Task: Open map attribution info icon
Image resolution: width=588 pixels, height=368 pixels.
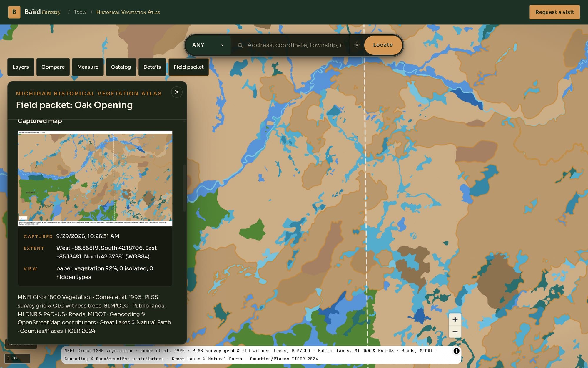Action: [x=456, y=351]
